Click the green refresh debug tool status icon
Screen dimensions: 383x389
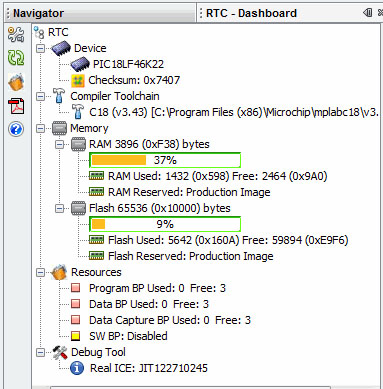click(16, 58)
